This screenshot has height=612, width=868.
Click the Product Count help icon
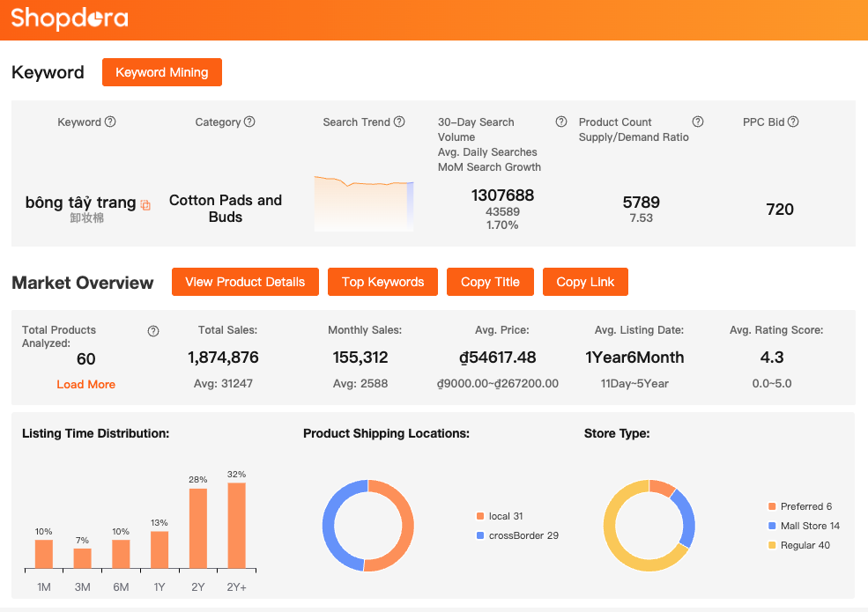(698, 122)
